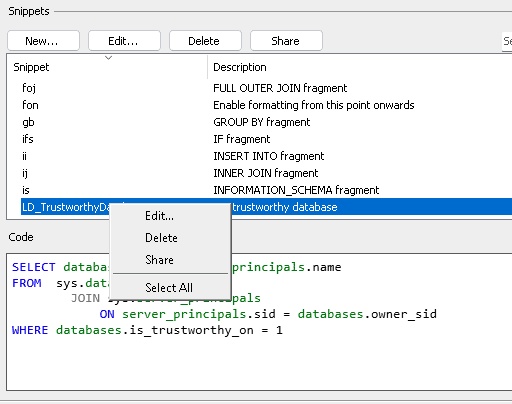512x404 pixels.
Task: Select the ij INNER JOIN snippet
Action: [x=259, y=173]
